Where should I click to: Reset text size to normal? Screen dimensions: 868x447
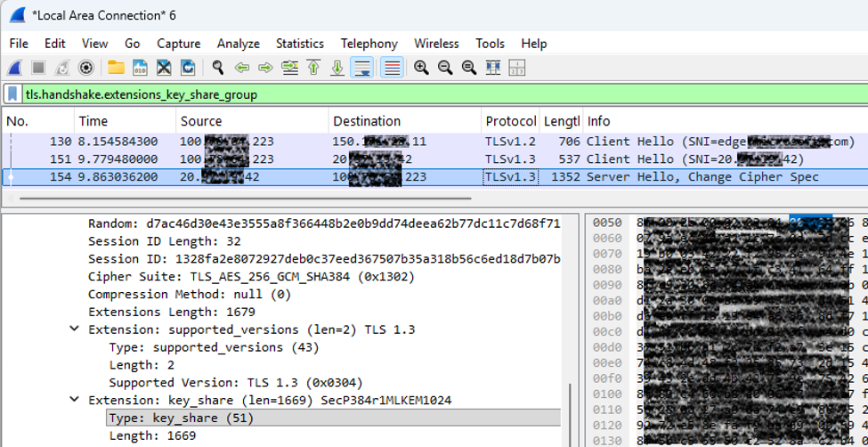click(x=469, y=68)
